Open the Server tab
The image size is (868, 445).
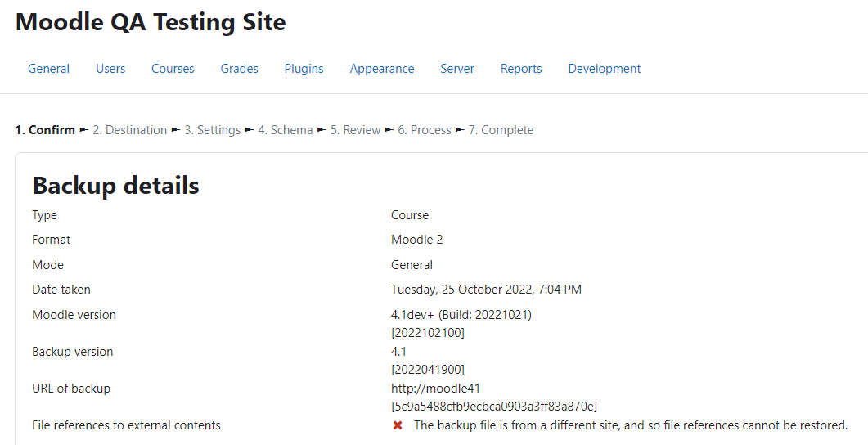(457, 69)
